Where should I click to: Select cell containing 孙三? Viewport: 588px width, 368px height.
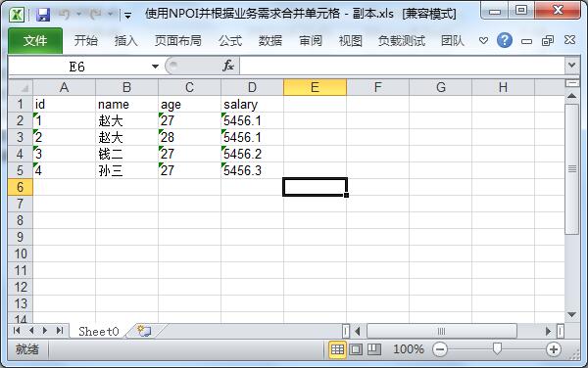pyautogui.click(x=126, y=170)
